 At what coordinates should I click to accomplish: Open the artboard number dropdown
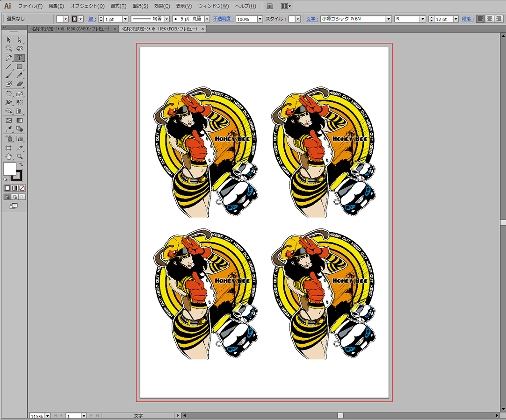pos(84,416)
